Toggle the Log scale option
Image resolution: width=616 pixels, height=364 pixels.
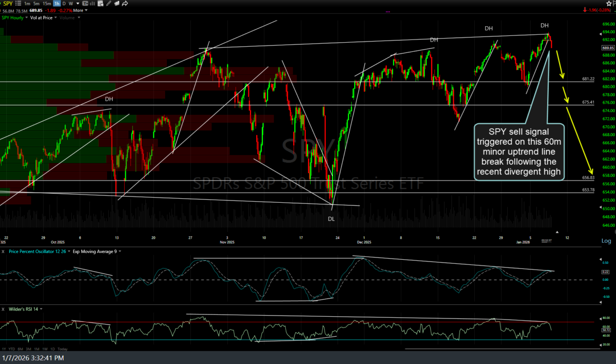click(606, 241)
